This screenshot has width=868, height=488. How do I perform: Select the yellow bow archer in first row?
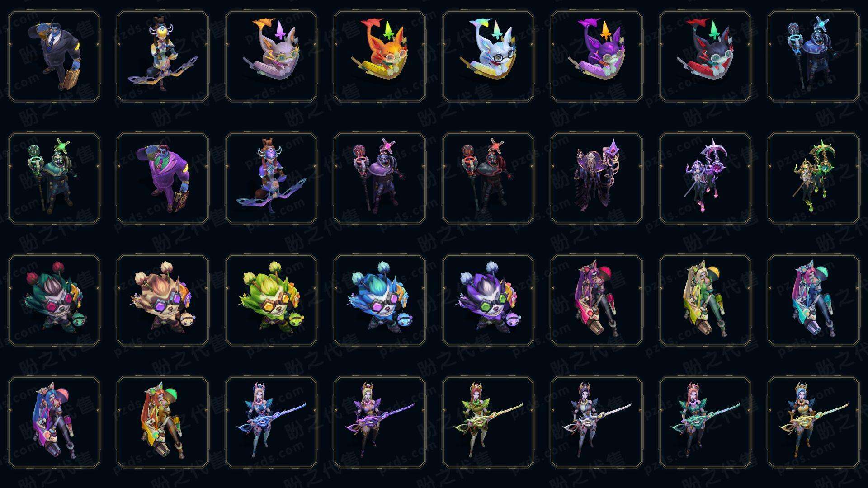click(163, 56)
